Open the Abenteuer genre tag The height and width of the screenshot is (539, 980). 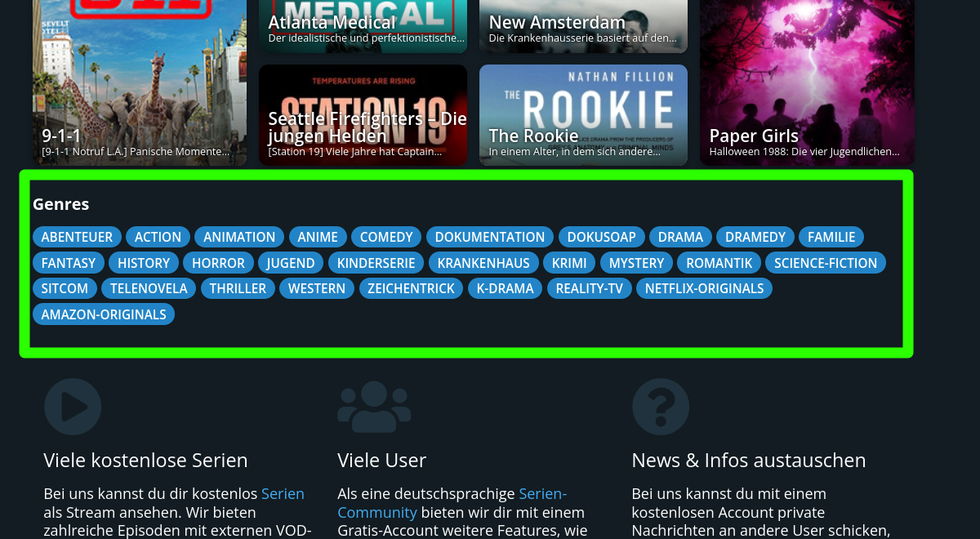point(77,237)
